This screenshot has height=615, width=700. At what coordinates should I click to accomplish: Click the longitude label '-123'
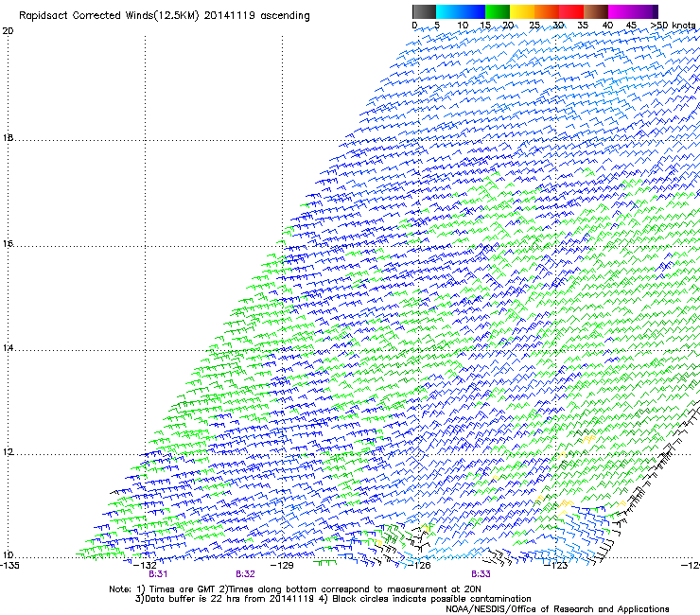coord(556,565)
